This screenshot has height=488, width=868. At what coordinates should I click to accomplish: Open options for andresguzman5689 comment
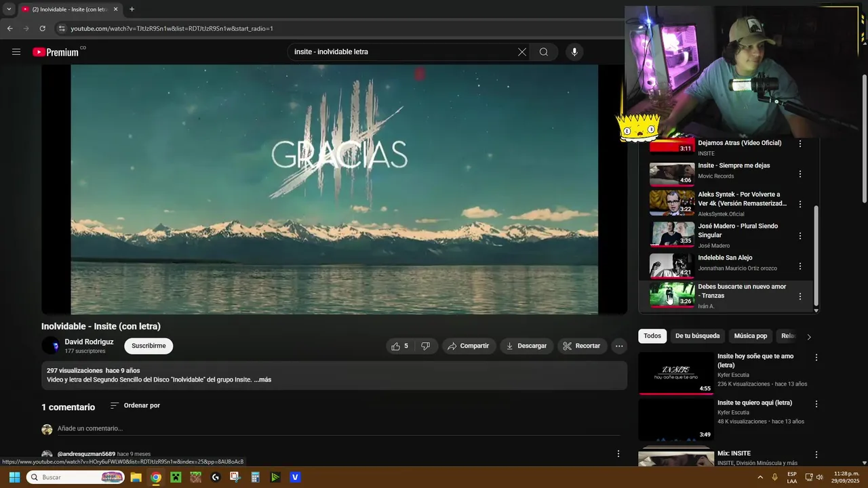pos(618,454)
